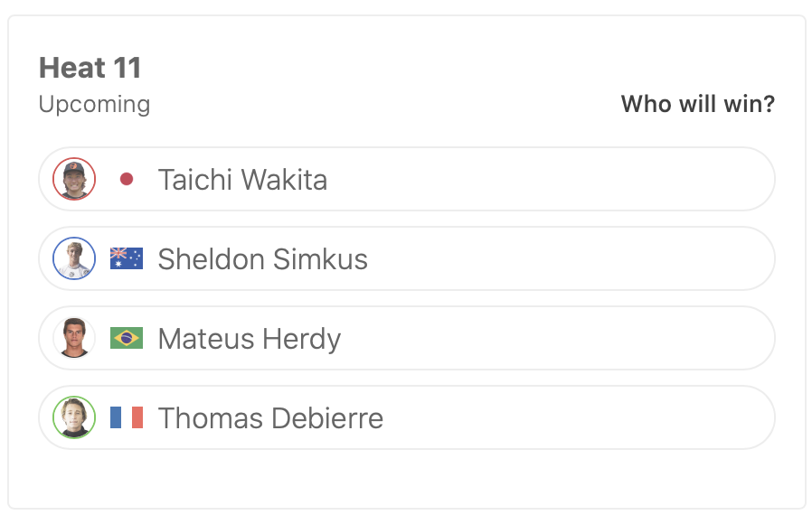The height and width of the screenshot is (515, 812).
Task: Click the Brazilian flag icon
Action: (127, 338)
